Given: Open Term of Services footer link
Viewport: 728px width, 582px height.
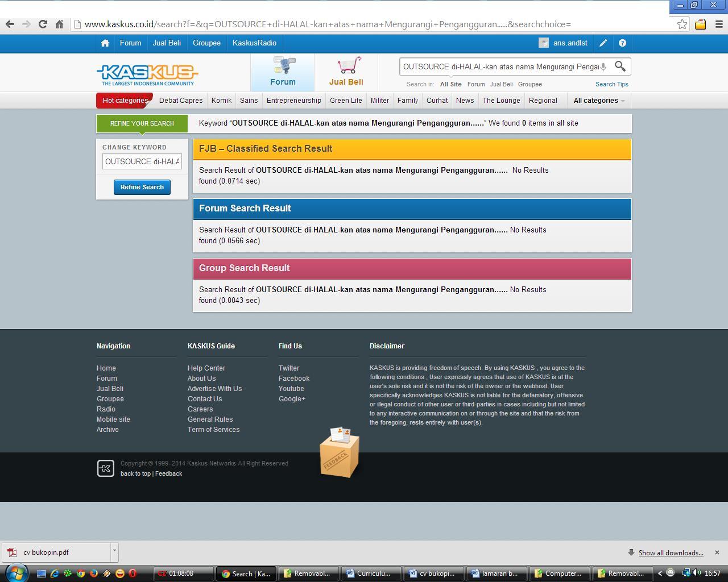Looking at the screenshot, I should pyautogui.click(x=214, y=430).
